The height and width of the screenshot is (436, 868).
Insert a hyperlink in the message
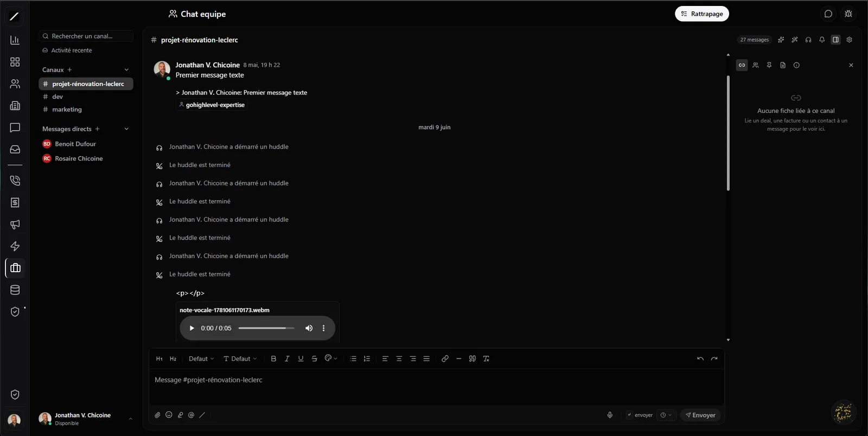click(x=445, y=359)
